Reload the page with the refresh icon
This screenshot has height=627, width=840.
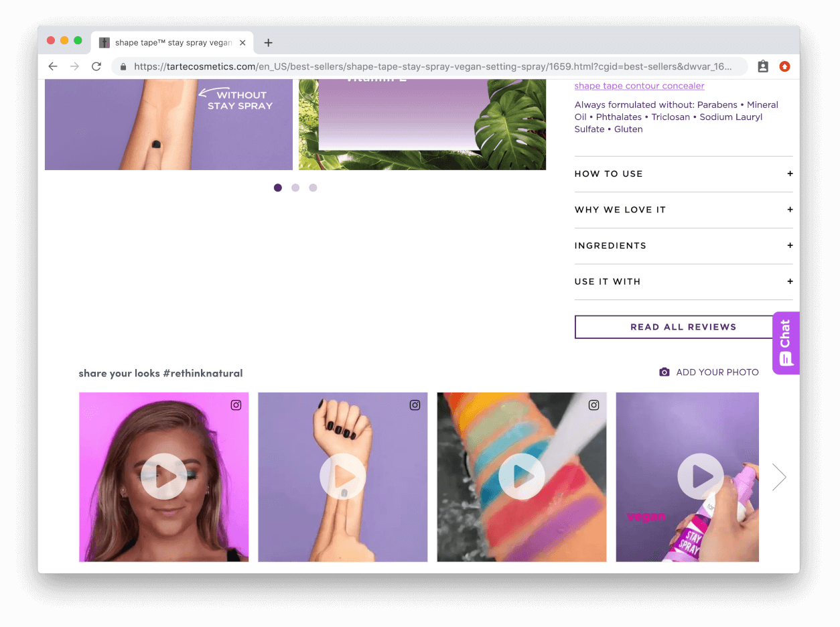tap(96, 66)
